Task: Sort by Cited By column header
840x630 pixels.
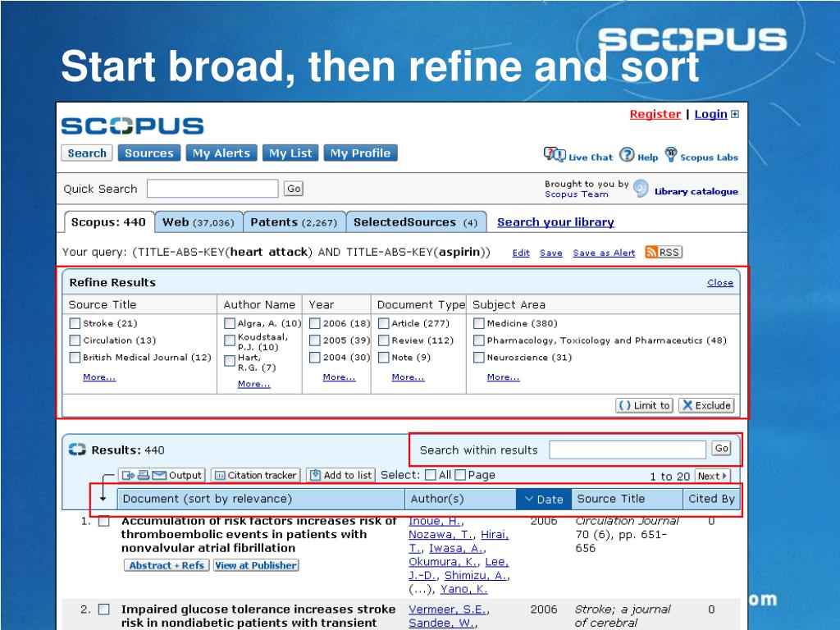Action: pos(711,500)
